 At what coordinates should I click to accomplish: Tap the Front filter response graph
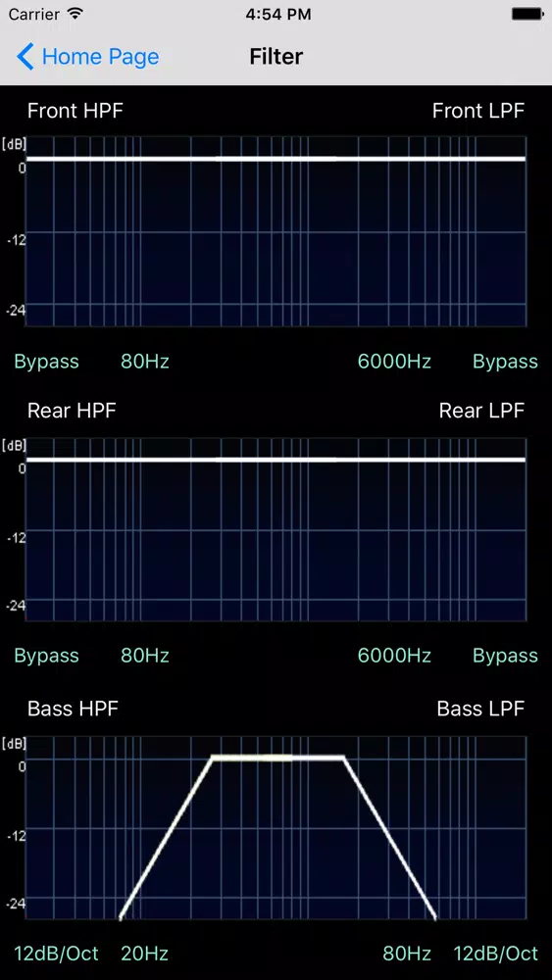tap(276, 231)
